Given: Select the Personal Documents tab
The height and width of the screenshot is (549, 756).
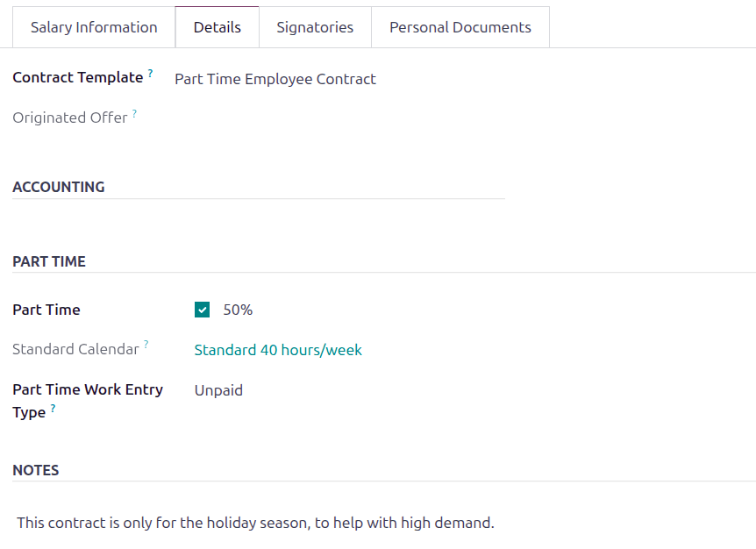Looking at the screenshot, I should pos(460,27).
